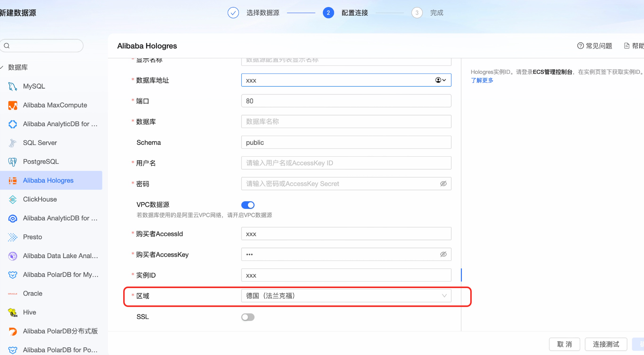Select Hive data source
Viewport: 644px width, 355px height.
51,312
